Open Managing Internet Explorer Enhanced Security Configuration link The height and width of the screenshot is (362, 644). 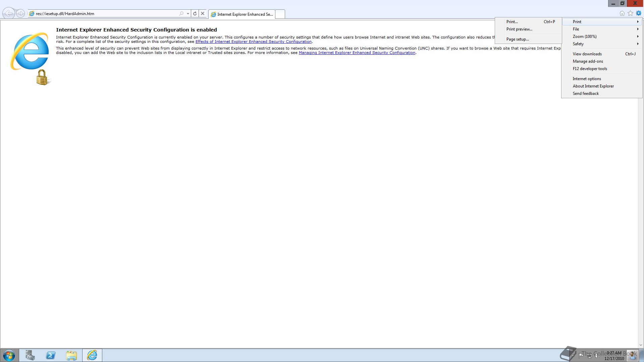(357, 53)
